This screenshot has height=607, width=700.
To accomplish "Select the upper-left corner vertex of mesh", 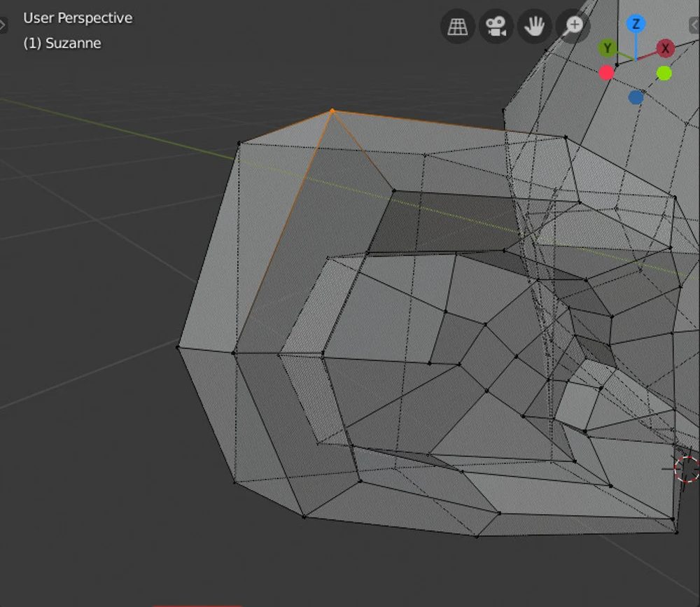I will [239, 144].
